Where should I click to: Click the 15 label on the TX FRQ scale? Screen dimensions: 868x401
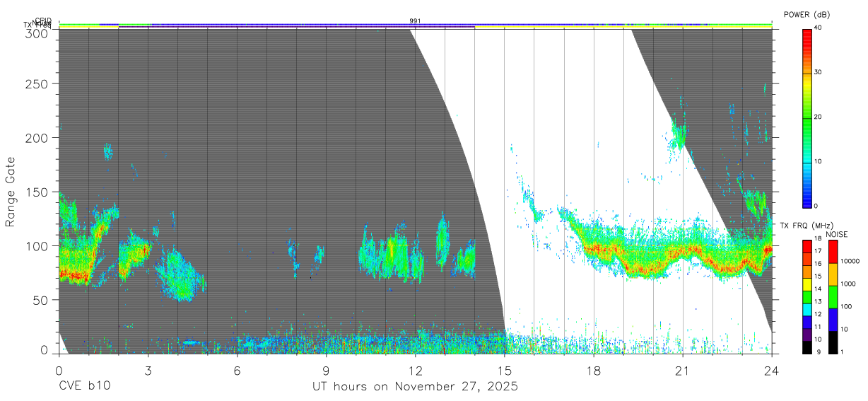click(818, 277)
